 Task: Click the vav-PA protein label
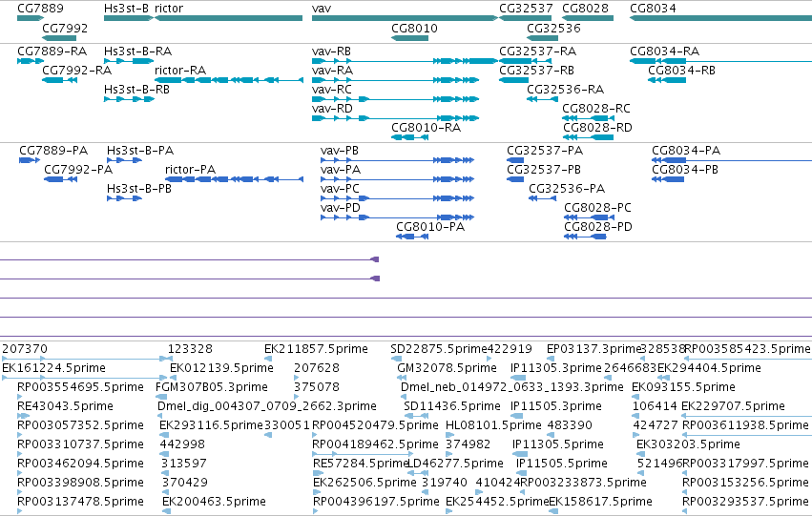pos(341,169)
